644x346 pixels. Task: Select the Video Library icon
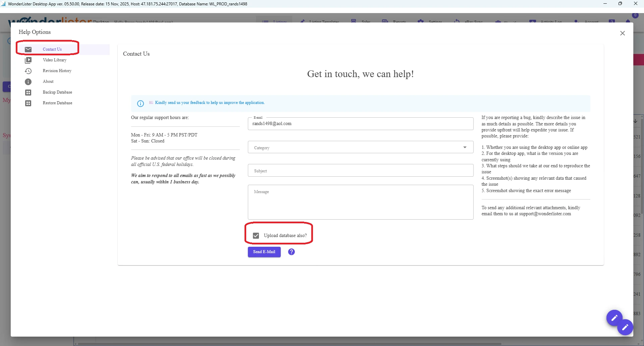28,60
